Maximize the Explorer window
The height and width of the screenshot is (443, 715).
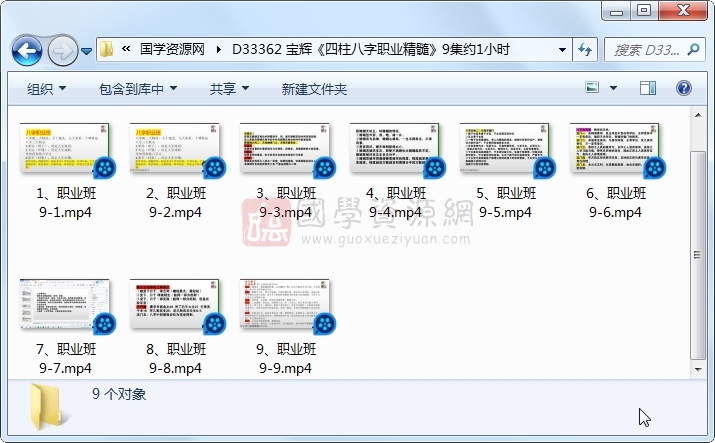644,11
